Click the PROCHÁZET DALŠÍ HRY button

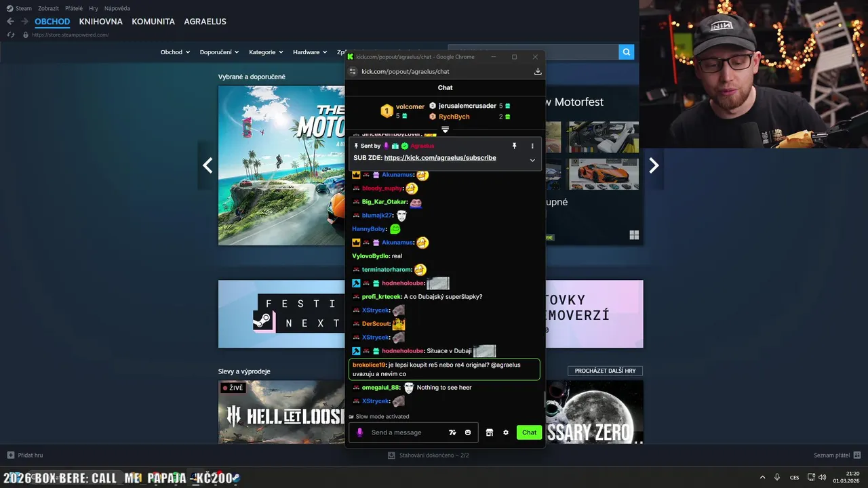605,371
